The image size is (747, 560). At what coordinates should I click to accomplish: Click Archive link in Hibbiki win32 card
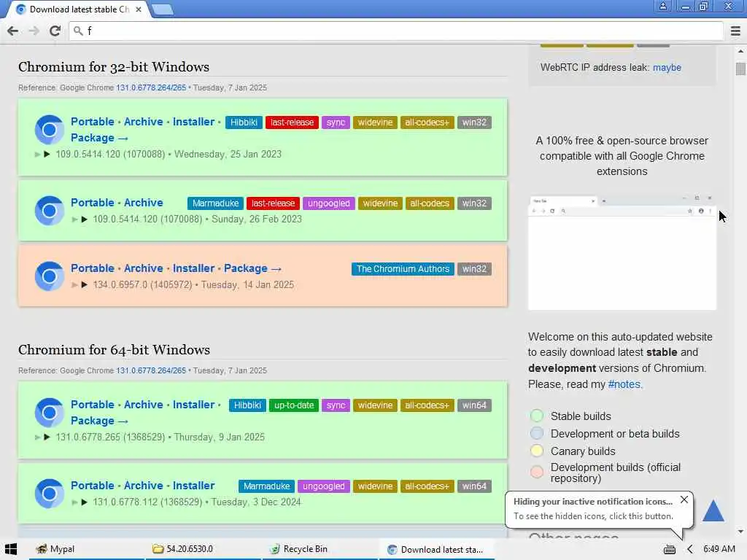144,122
